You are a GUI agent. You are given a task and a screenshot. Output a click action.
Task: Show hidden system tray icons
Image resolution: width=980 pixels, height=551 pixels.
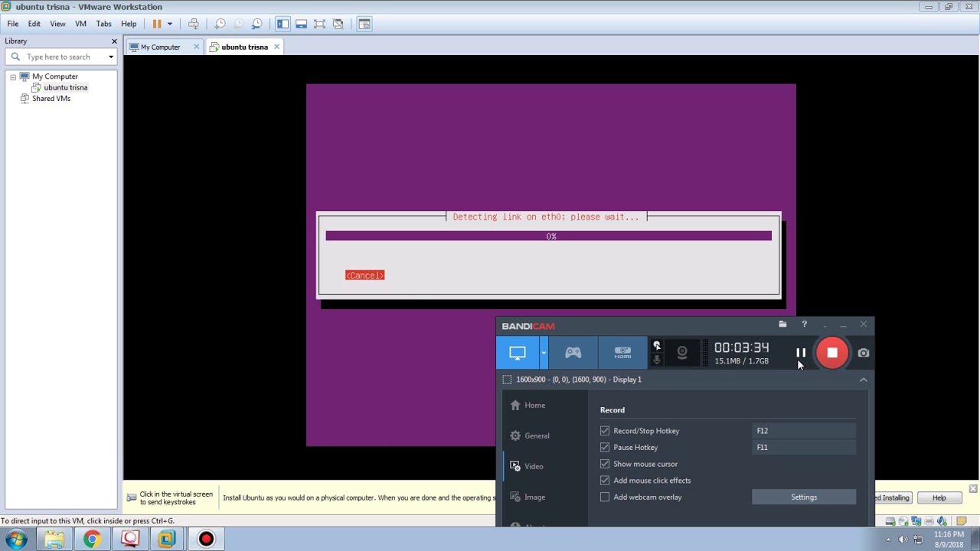[x=888, y=540]
